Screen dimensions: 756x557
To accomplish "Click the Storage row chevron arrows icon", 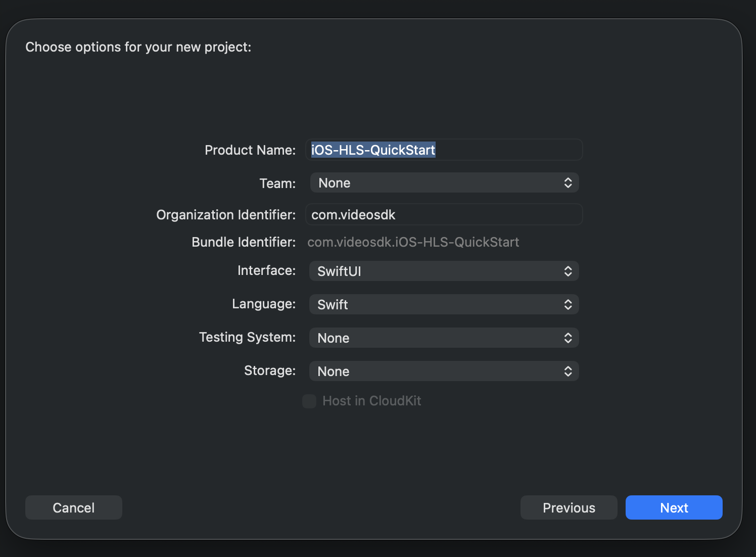I will point(568,372).
